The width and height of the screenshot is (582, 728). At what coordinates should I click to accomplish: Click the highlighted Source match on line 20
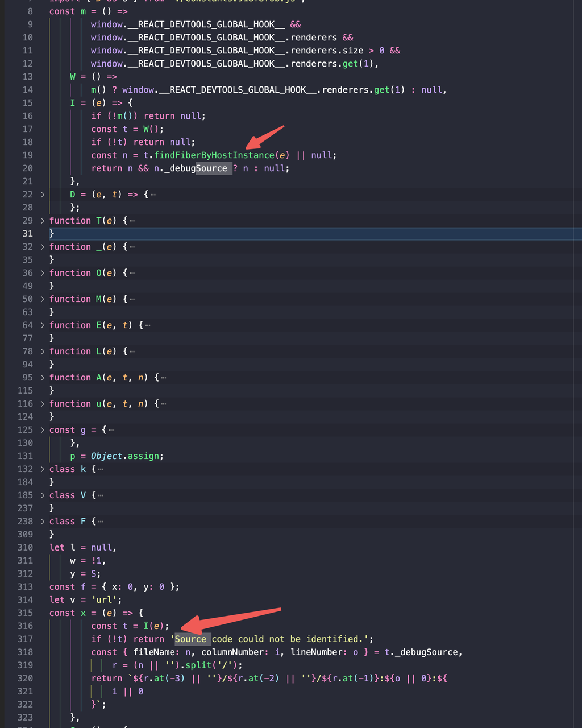click(x=214, y=168)
